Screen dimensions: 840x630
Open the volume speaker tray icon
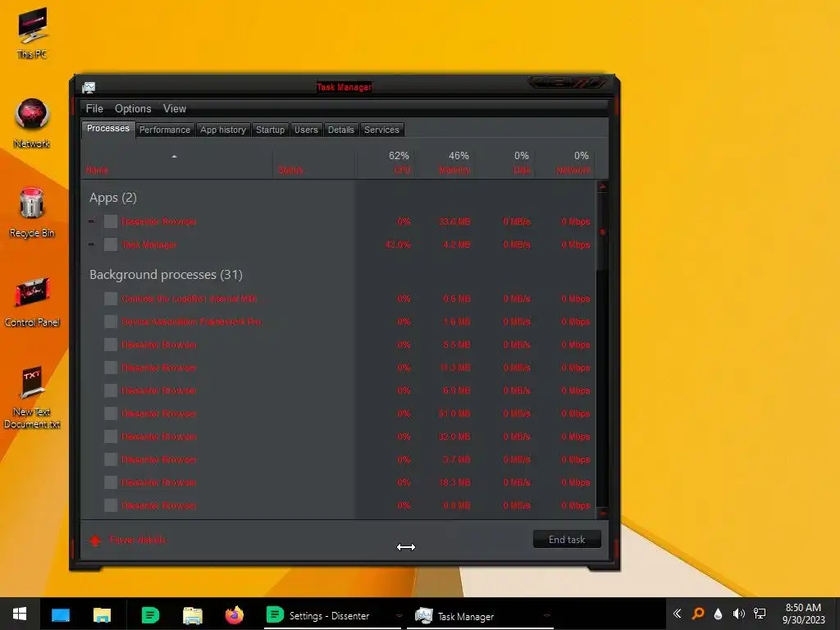coord(739,614)
